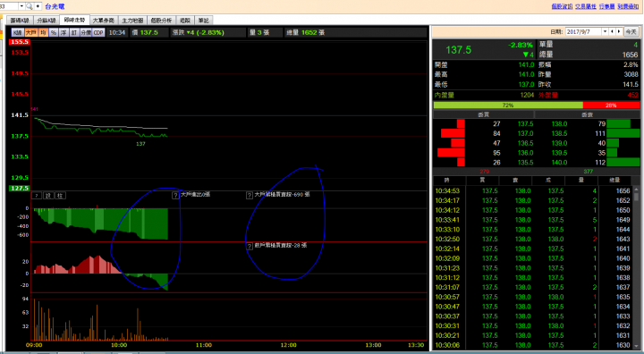Click the CDP indicator icon
The height and width of the screenshot is (354, 644).
(98, 32)
